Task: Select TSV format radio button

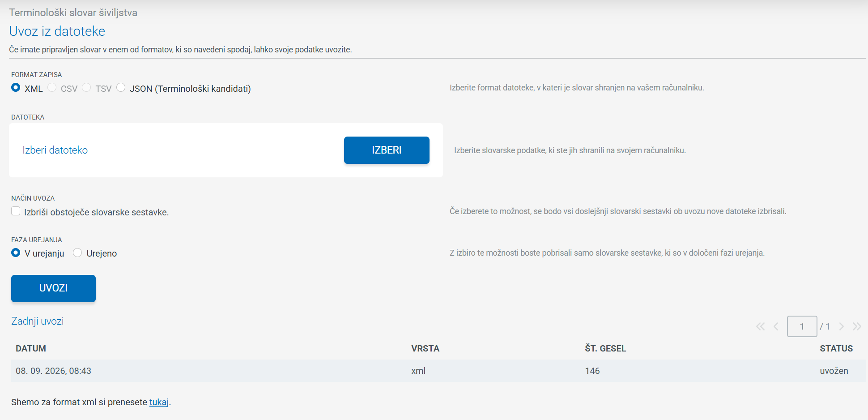Action: click(x=86, y=88)
